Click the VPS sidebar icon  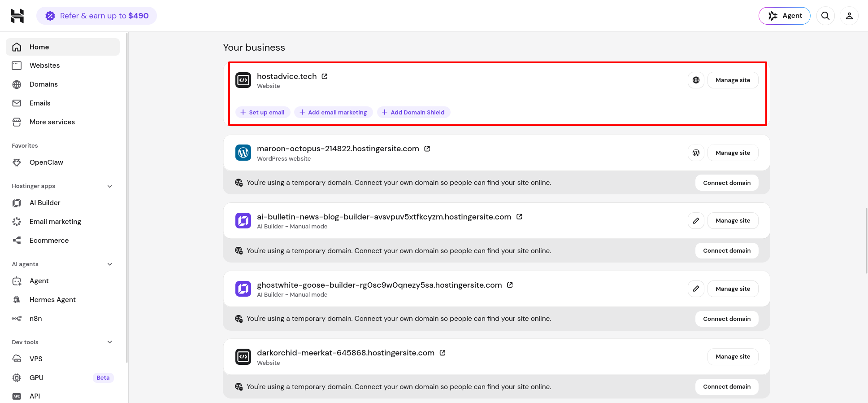[x=17, y=359]
